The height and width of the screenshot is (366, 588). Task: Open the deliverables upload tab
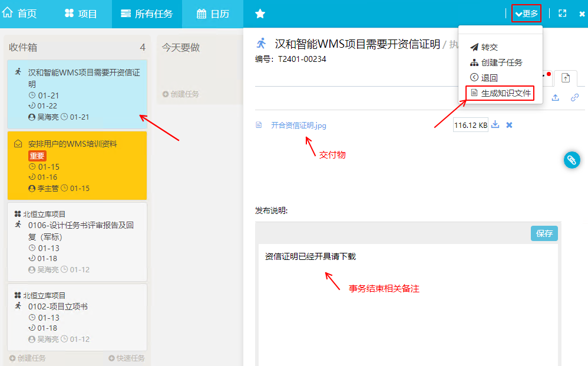pos(566,78)
